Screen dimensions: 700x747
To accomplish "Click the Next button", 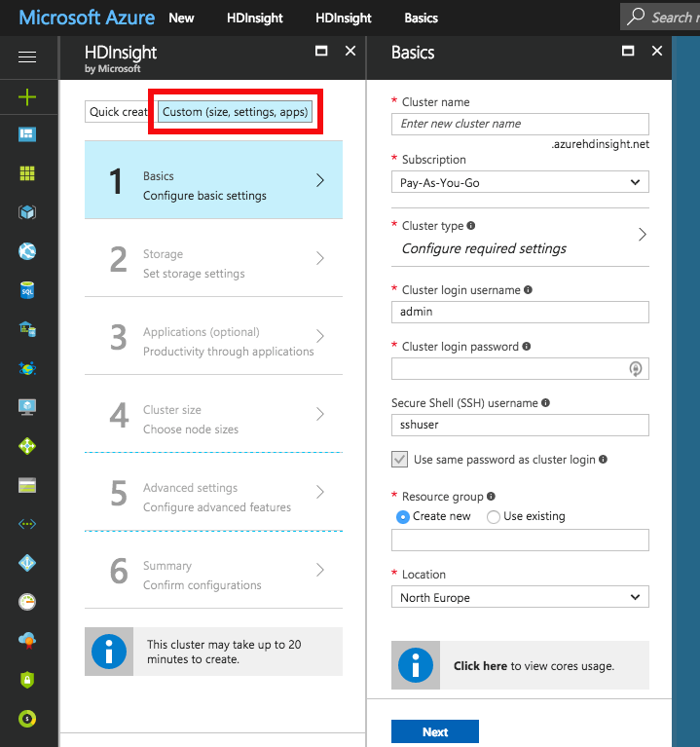I will [x=434, y=732].
